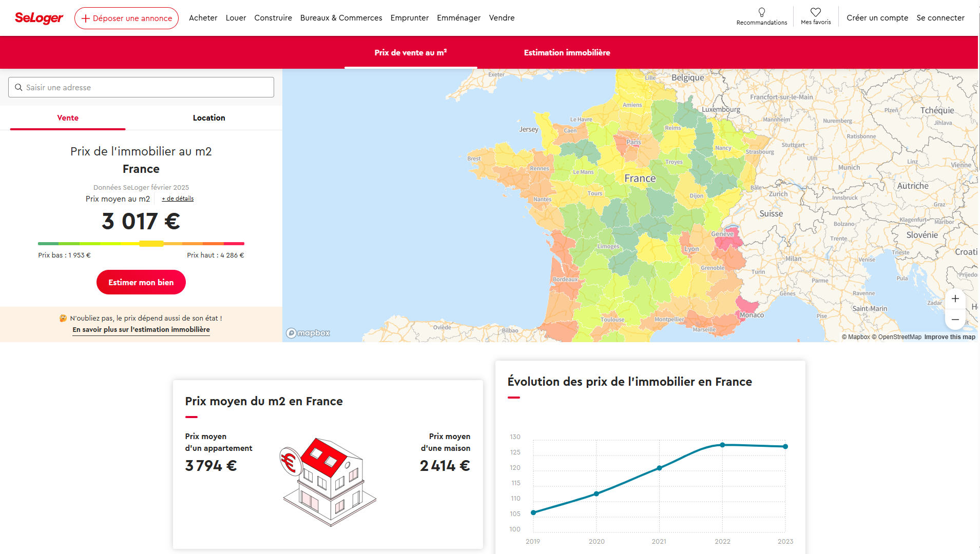
Task: Click Déposer une annonce button
Action: (126, 18)
